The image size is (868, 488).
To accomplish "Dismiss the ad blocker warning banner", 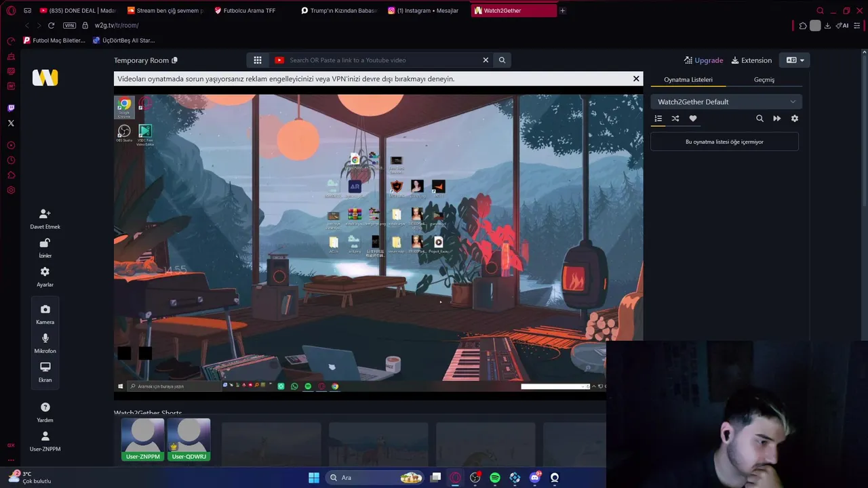I will point(636,79).
